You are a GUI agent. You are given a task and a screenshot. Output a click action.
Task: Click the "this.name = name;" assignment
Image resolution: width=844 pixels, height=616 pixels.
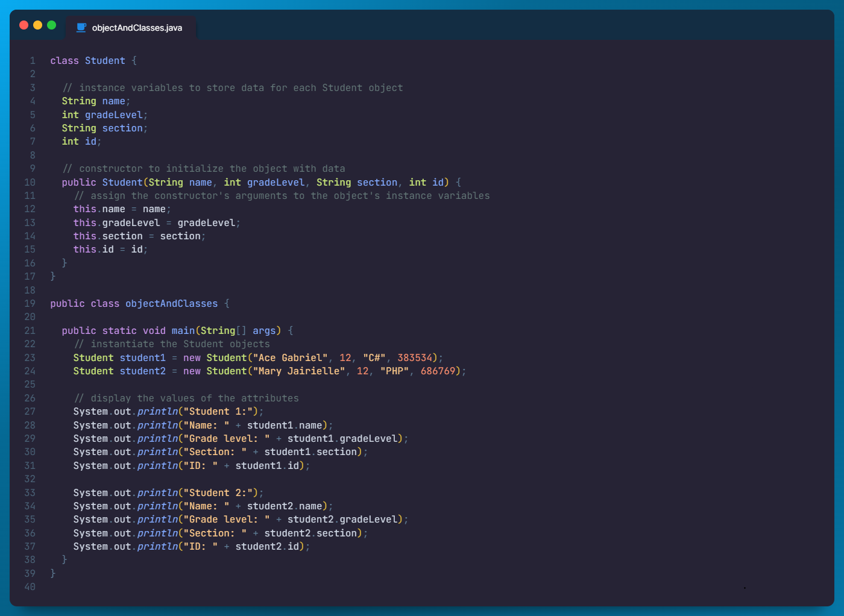122,209
